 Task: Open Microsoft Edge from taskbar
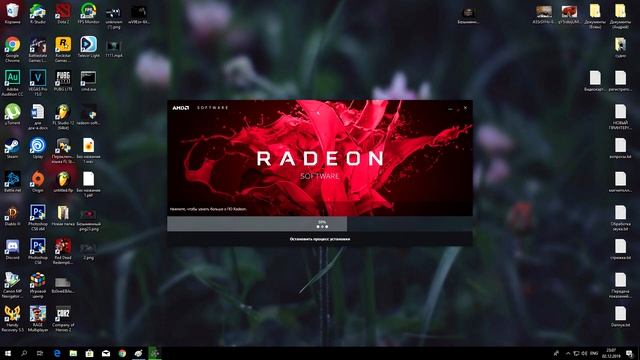point(57,353)
